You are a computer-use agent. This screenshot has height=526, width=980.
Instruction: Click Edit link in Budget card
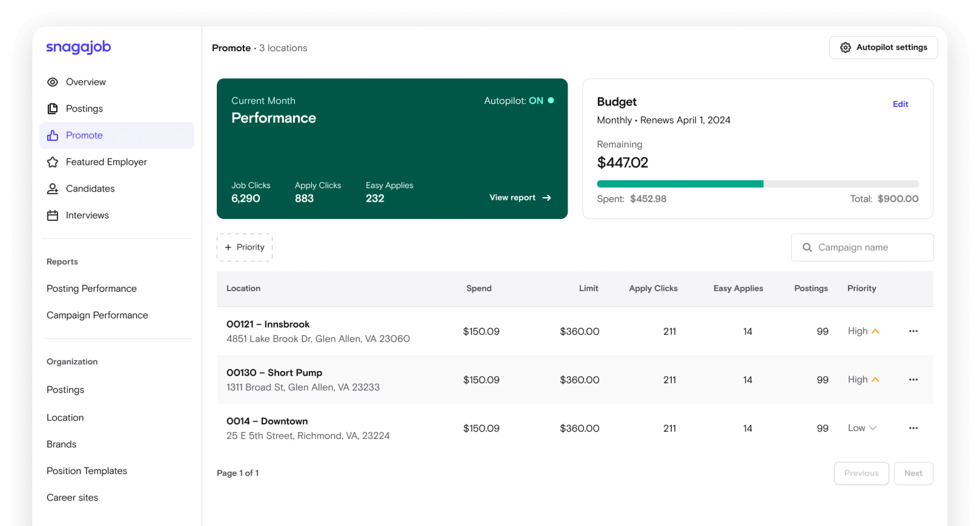pyautogui.click(x=900, y=104)
